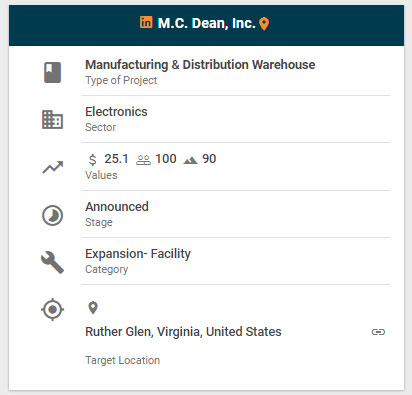
Task: Click the Electronics sector value
Action: pos(116,112)
